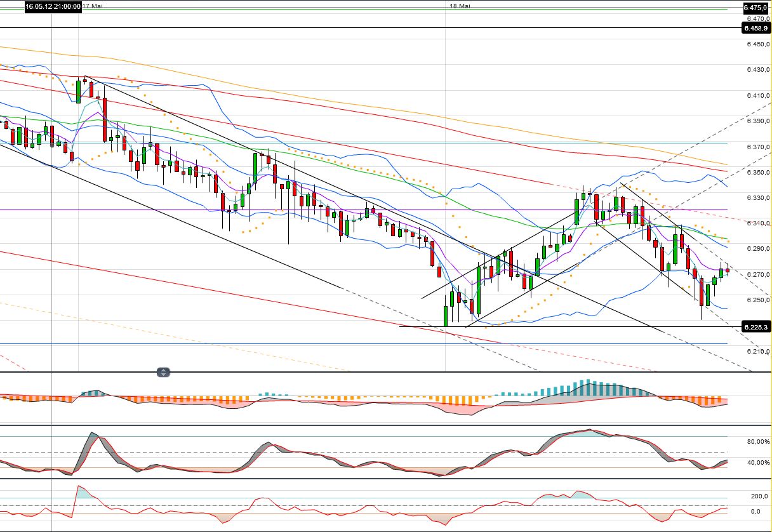
Task: Click the 6.270,0 price axis label
Action: [x=758, y=274]
